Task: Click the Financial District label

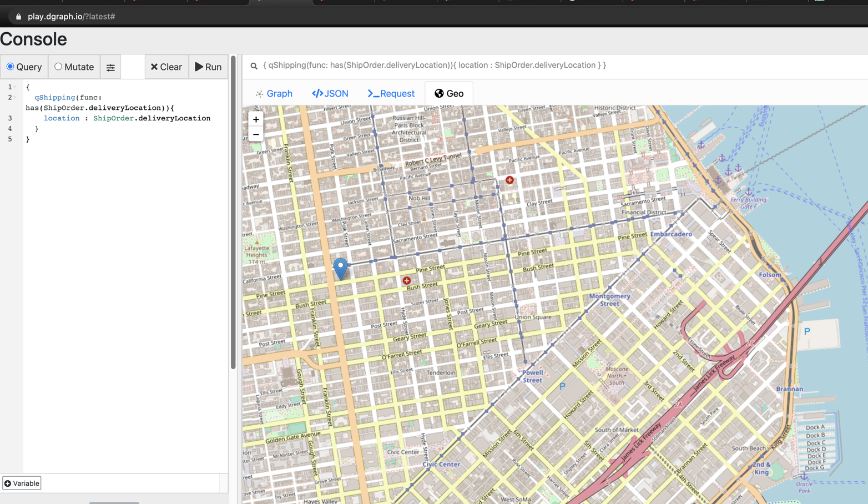Action: click(x=644, y=212)
